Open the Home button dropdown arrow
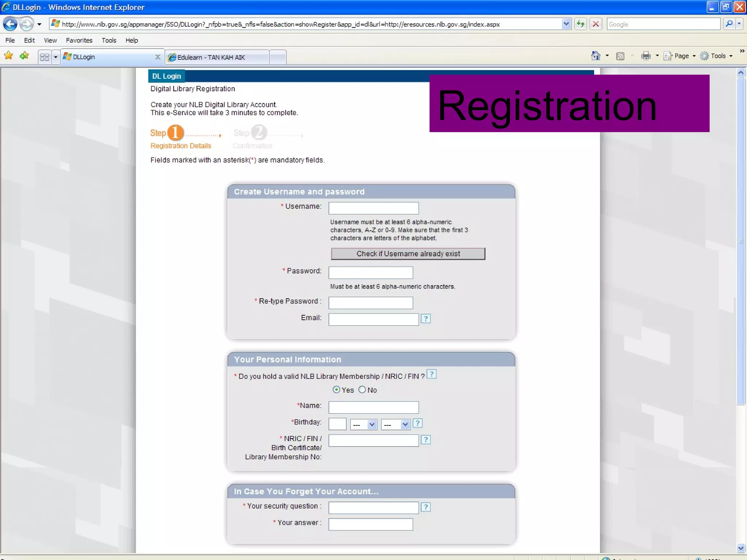The image size is (747, 560). pyautogui.click(x=607, y=56)
